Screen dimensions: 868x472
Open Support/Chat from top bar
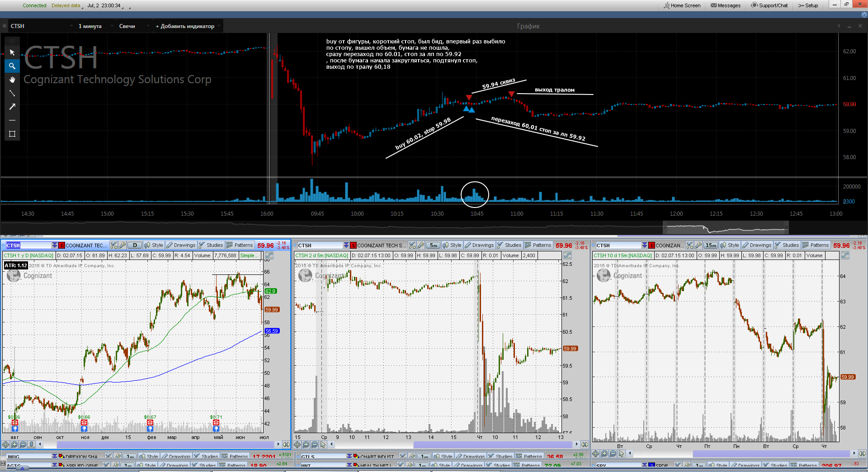(769, 5)
